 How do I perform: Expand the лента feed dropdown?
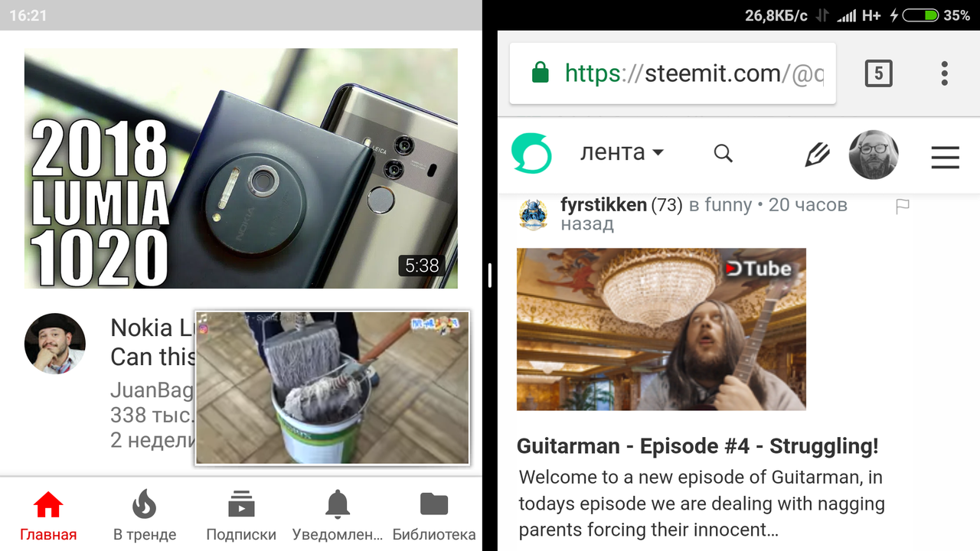622,152
